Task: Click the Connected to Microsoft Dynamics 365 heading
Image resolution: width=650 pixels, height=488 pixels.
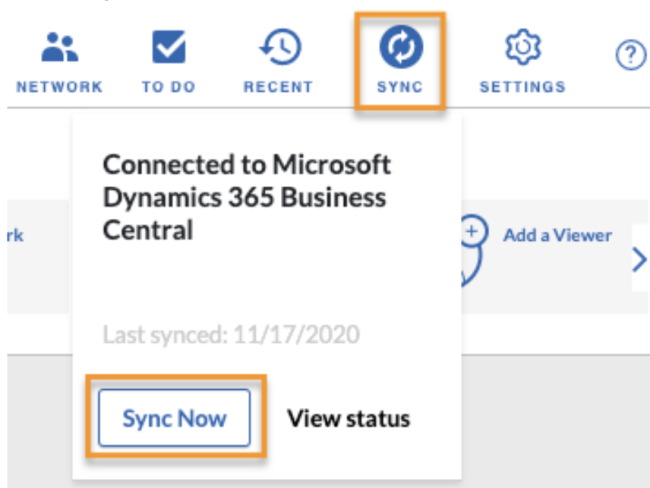Action: (x=246, y=197)
